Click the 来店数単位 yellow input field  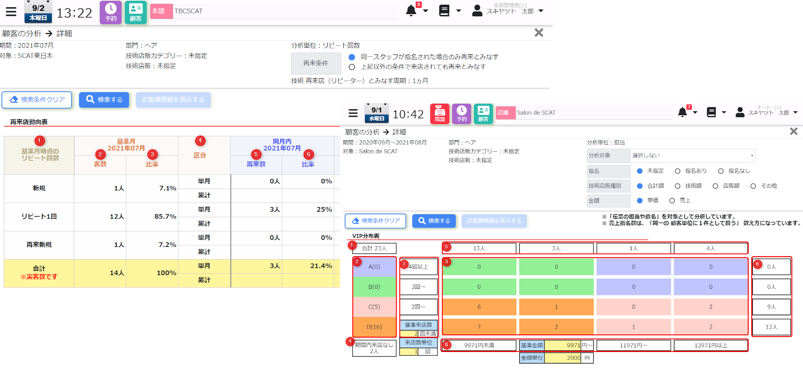(409, 352)
